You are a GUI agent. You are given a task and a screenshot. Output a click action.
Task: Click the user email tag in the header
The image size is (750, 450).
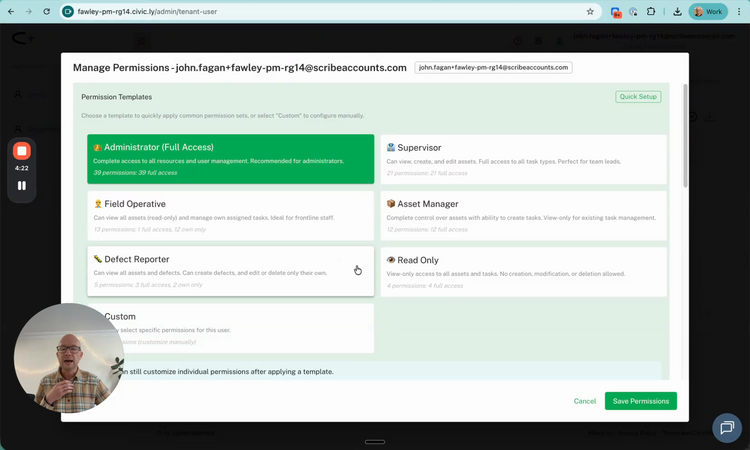pos(493,67)
